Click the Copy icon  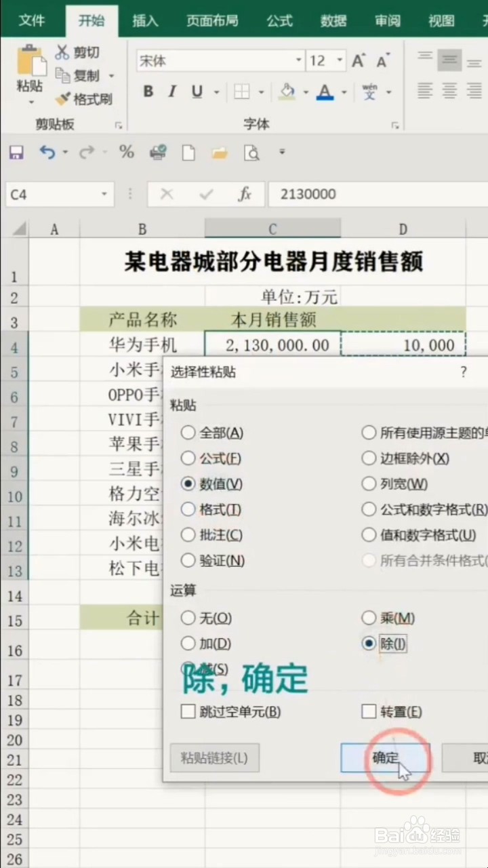tap(62, 75)
